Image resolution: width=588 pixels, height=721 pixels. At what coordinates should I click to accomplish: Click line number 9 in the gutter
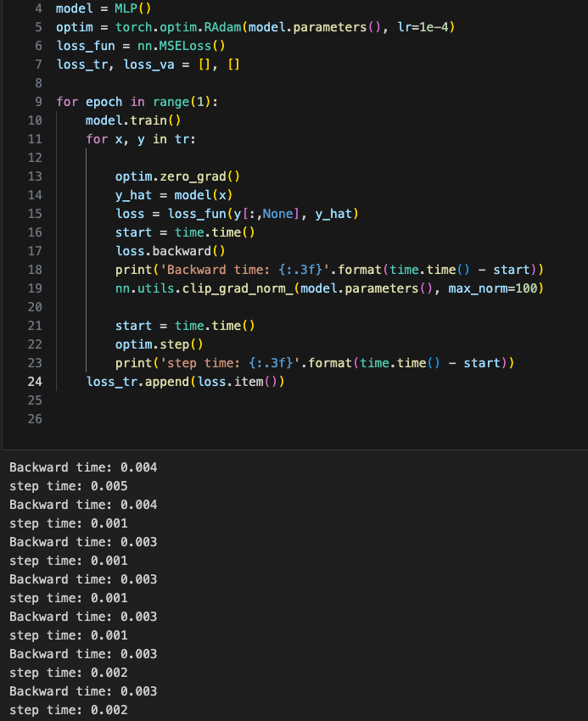pyautogui.click(x=38, y=102)
